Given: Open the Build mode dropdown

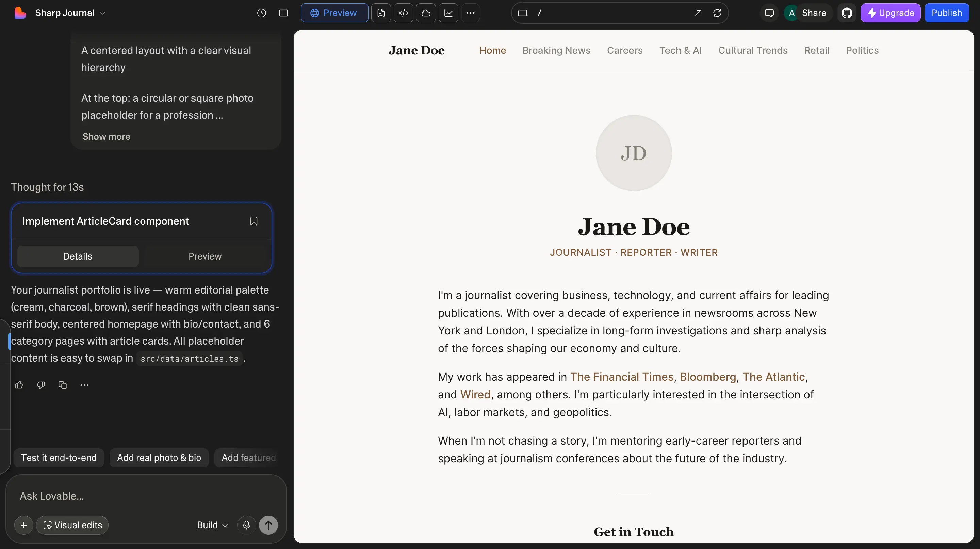Looking at the screenshot, I should tap(212, 525).
